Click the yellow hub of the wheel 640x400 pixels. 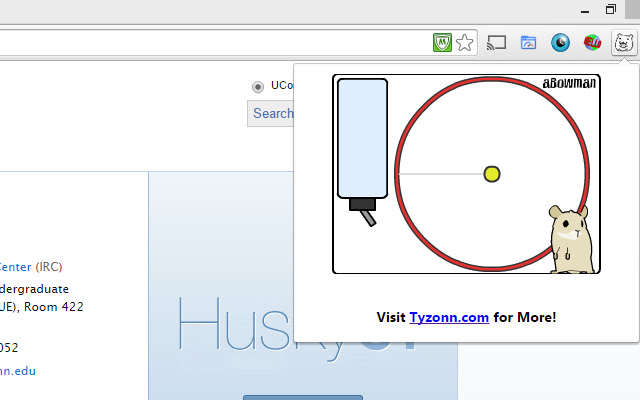pos(491,174)
